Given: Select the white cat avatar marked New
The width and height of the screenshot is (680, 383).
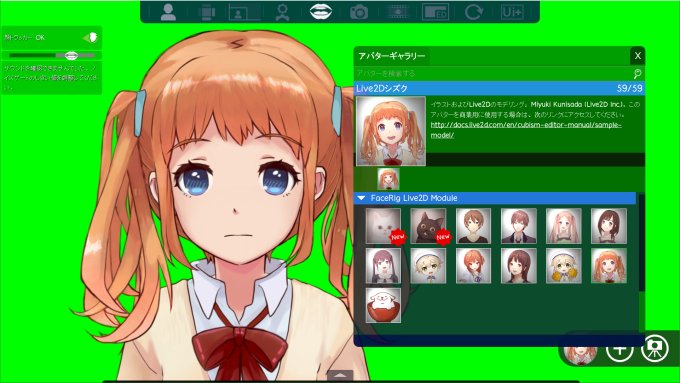Looking at the screenshot, I should coord(383,226).
